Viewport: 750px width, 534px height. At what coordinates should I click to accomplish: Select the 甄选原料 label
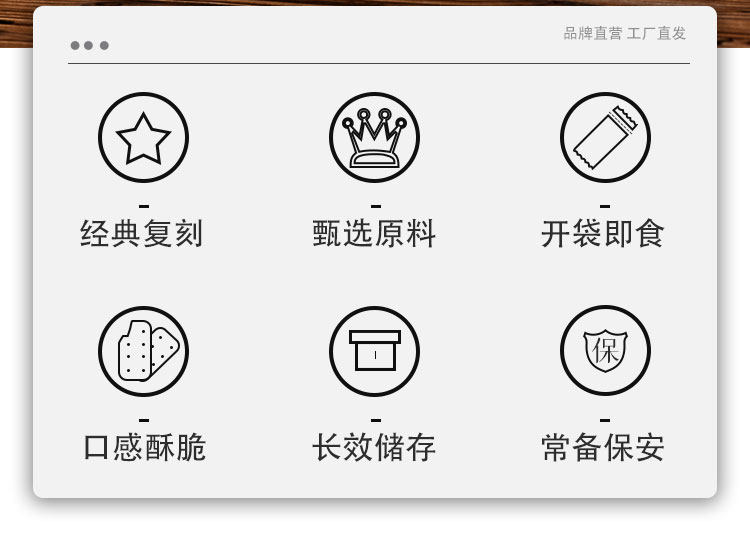374,234
